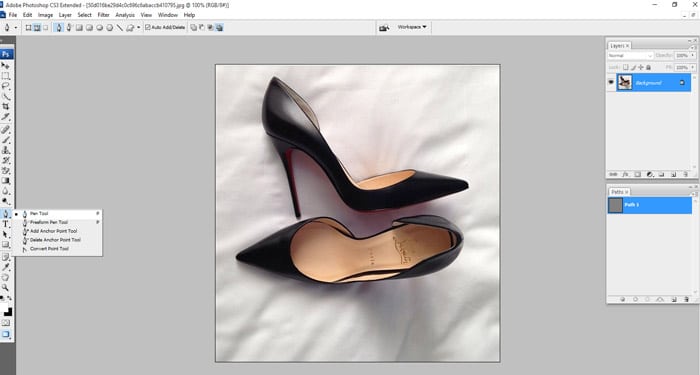Click the foreground color swatch
Screen dimensions: 700x375
click(x=4, y=308)
